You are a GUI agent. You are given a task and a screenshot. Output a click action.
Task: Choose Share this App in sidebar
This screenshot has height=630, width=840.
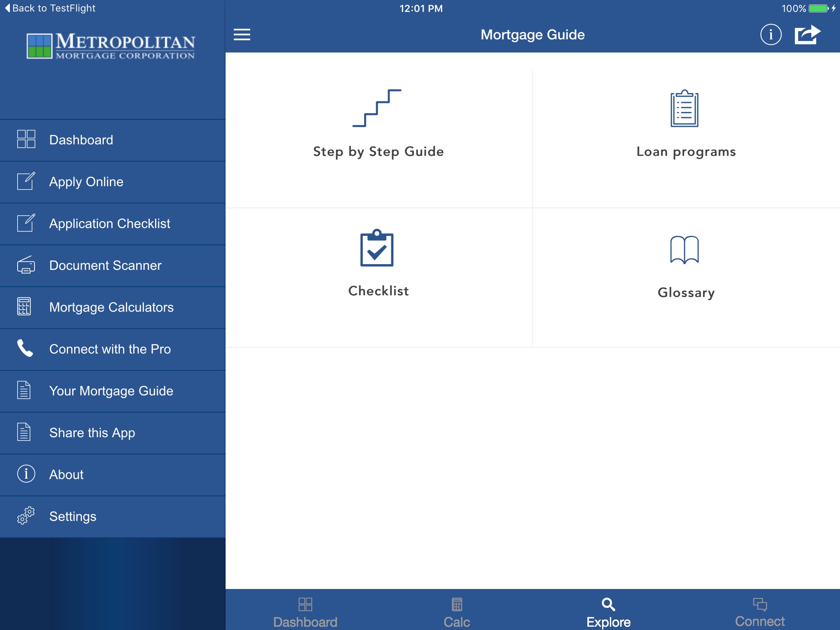92,433
